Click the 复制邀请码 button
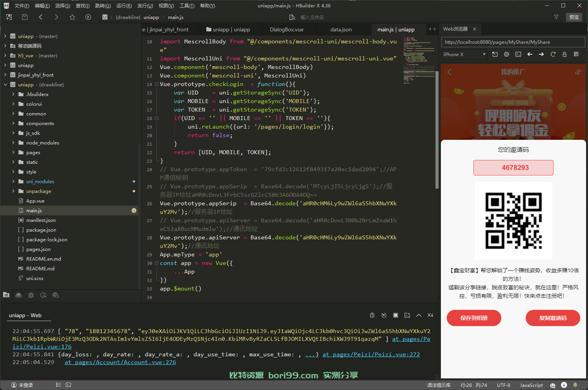Image resolution: width=588 pixels, height=390 pixels. click(x=553, y=318)
